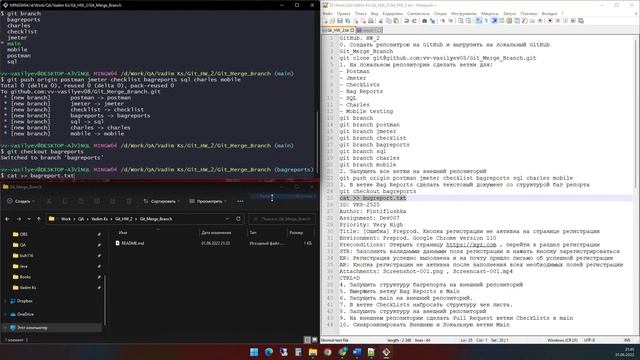Open the Правка menu in Notepad++
Viewport: 640px width, 360px height.
point(344,13)
